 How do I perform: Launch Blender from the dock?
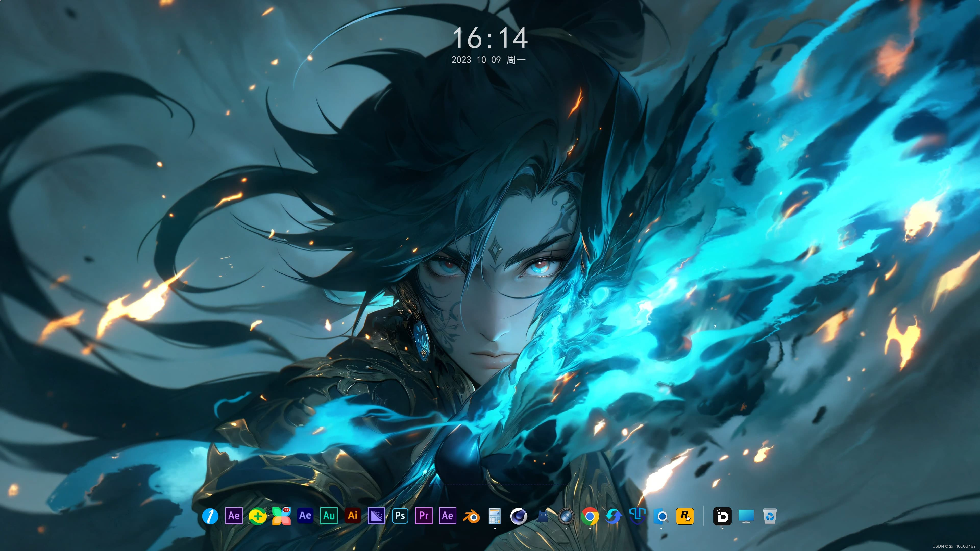pos(471,516)
